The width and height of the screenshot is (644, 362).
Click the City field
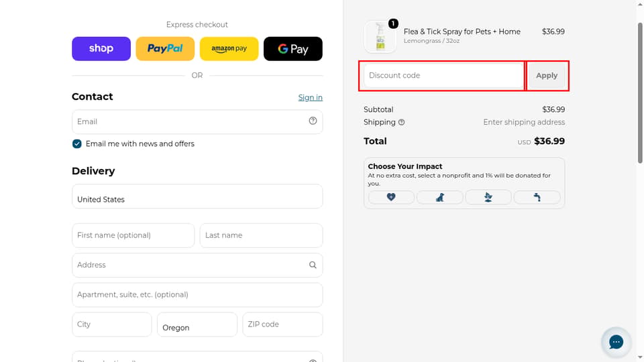tap(112, 324)
